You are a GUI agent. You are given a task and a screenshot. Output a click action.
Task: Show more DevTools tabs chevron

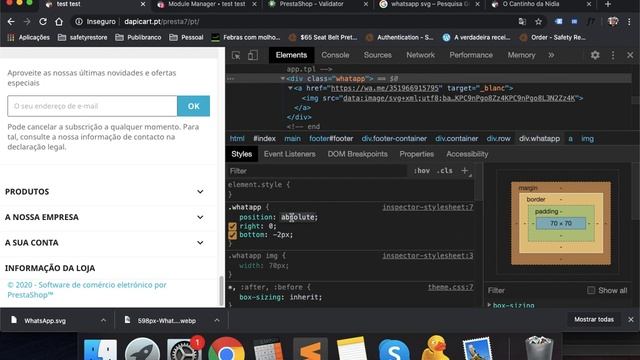(x=551, y=55)
